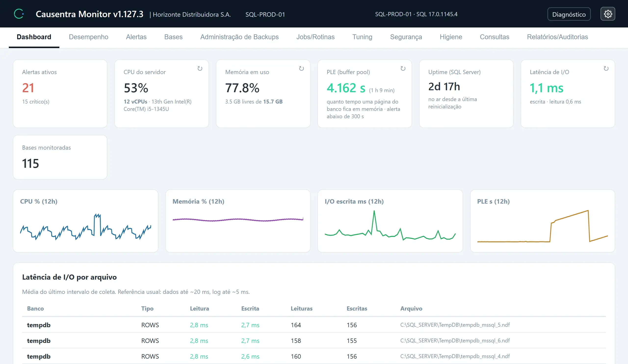Click the Alertas ativos count 21
628x364 pixels.
pos(28,88)
